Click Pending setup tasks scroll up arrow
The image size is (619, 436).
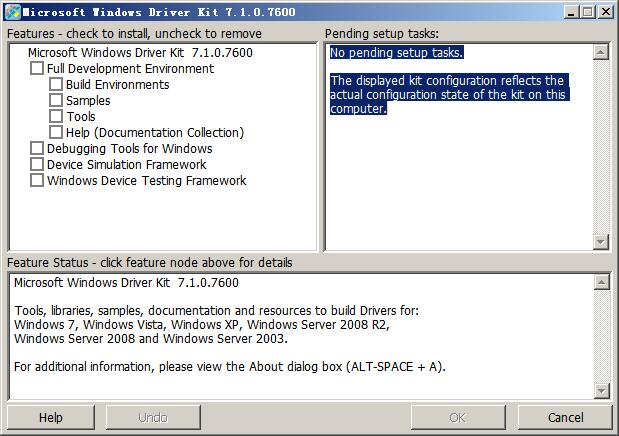point(601,52)
